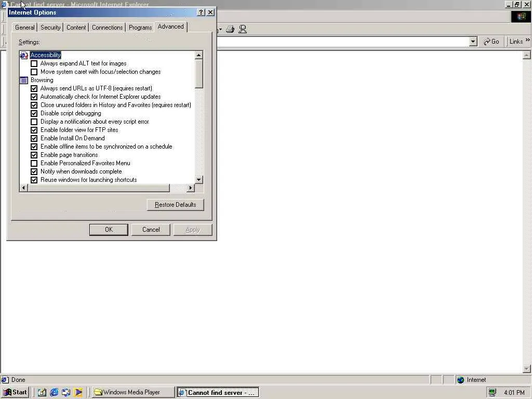Click the Restore Defaults button
The height and width of the screenshot is (399, 532).
[x=176, y=205]
